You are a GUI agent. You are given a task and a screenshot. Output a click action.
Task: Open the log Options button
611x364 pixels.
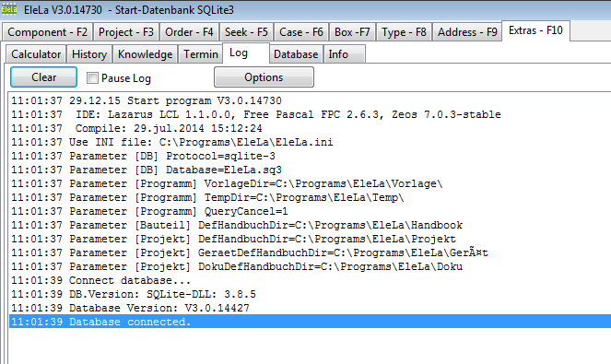264,77
